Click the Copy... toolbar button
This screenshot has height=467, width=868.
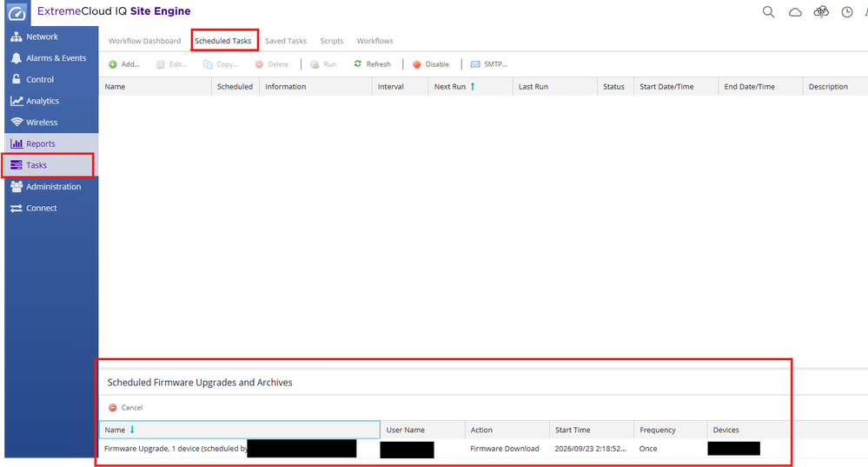click(221, 64)
